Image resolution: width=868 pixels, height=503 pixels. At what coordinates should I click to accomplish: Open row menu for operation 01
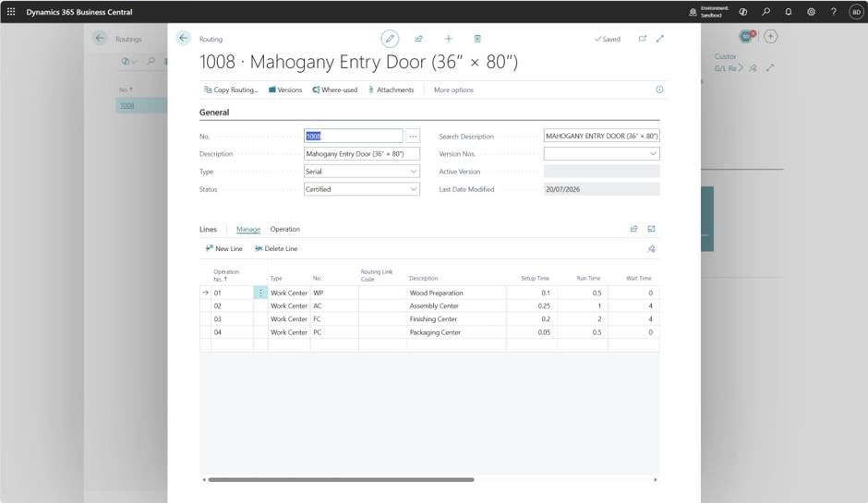click(260, 293)
